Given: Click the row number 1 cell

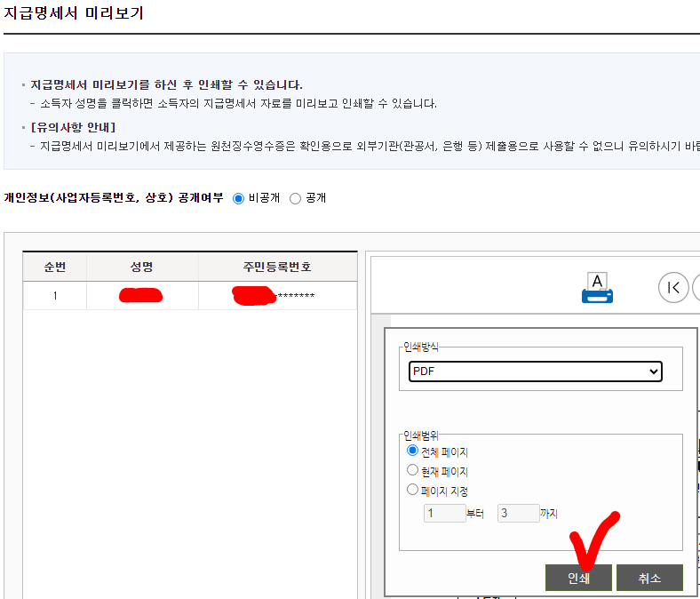Looking at the screenshot, I should click(x=55, y=296).
